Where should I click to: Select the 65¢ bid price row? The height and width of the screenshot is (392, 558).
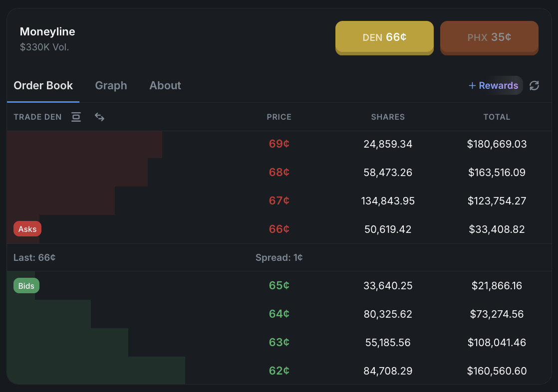279,286
